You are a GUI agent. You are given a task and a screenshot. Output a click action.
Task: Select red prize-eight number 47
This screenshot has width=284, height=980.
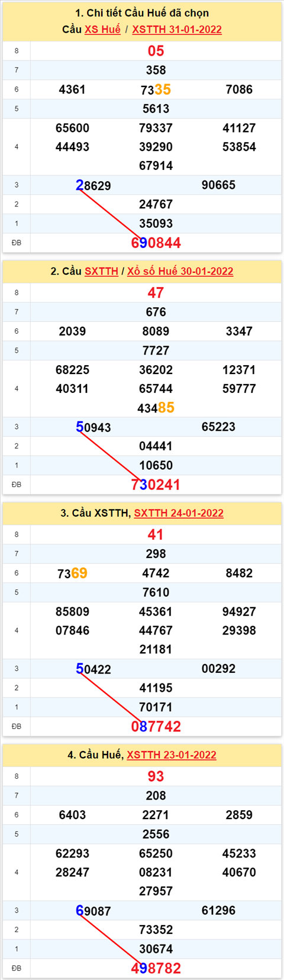[156, 293]
